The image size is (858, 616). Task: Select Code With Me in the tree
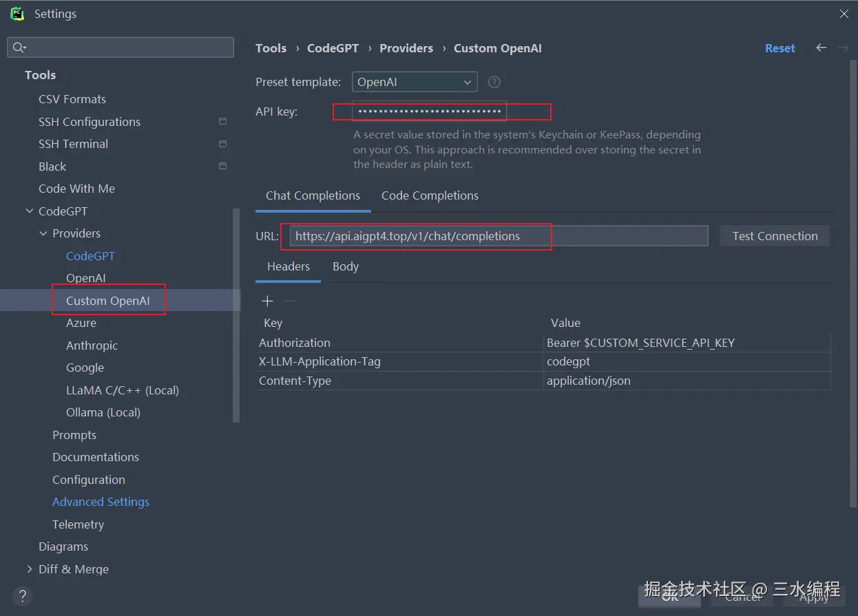76,189
